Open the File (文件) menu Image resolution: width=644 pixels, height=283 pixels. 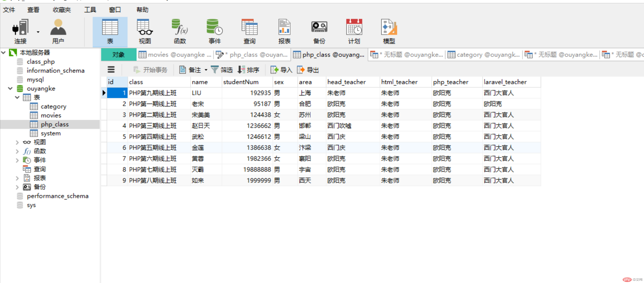click(9, 10)
